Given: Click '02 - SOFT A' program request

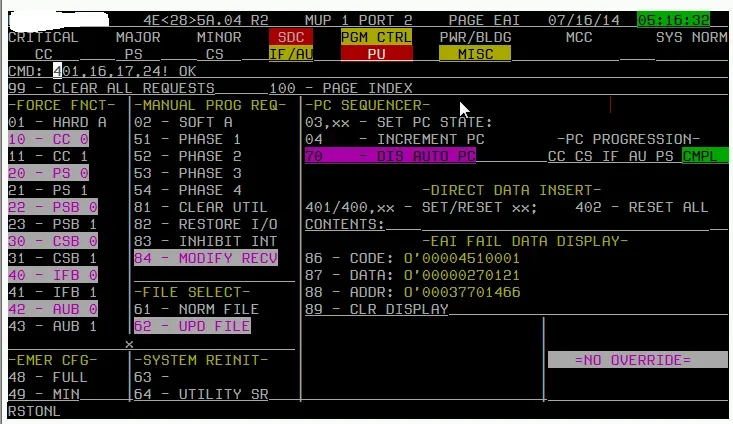Looking at the screenshot, I should pyautogui.click(x=183, y=122).
